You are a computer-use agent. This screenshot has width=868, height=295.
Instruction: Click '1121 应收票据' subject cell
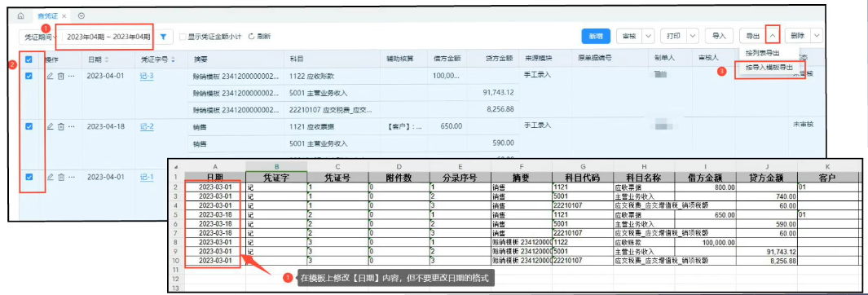(311, 127)
